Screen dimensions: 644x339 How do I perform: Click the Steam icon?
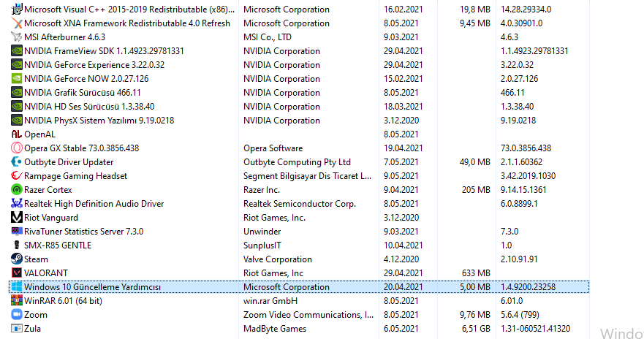(x=16, y=259)
